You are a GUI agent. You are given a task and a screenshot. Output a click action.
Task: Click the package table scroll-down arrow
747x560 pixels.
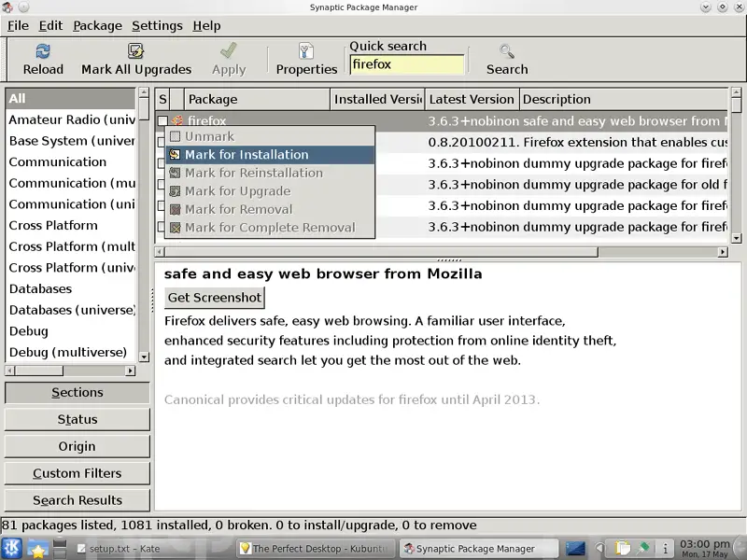[x=737, y=238]
